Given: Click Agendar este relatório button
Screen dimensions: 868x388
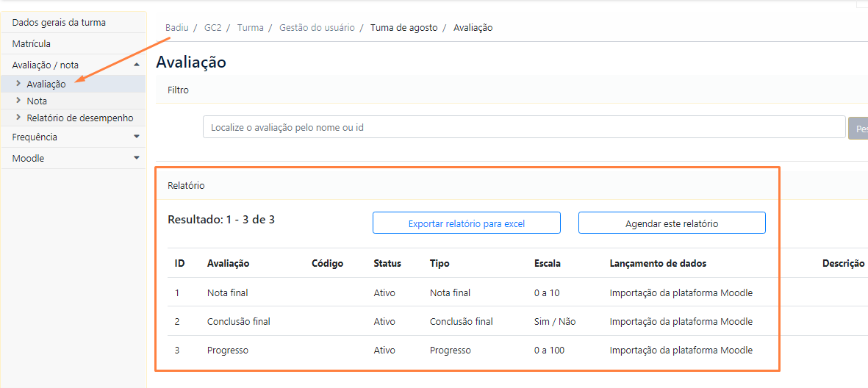Looking at the screenshot, I should tap(672, 223).
